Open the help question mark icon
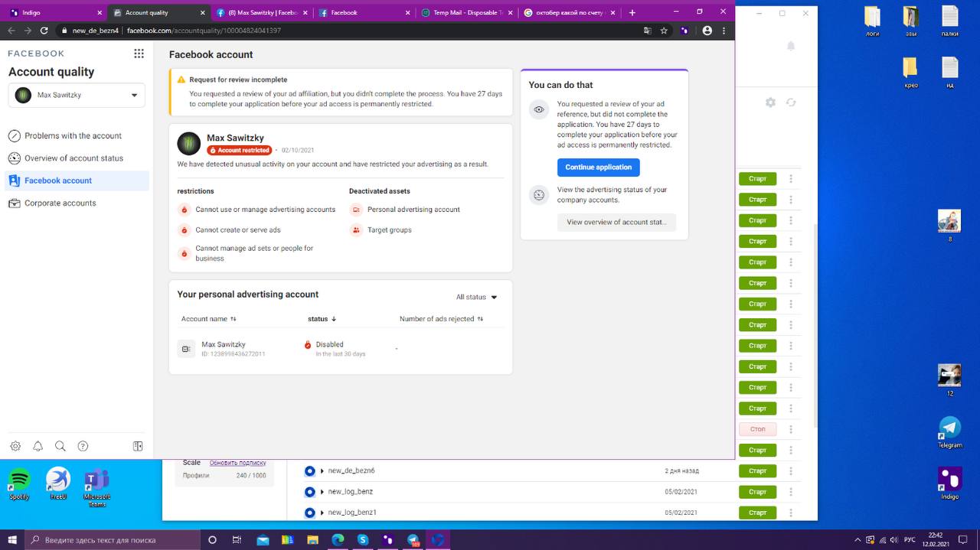 click(x=83, y=446)
